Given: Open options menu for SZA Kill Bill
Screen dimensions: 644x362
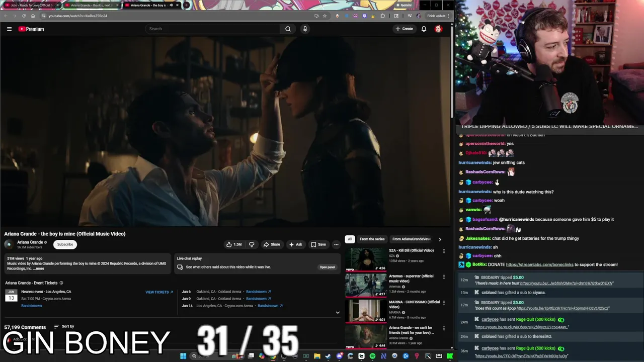Looking at the screenshot, I should click(x=444, y=251).
